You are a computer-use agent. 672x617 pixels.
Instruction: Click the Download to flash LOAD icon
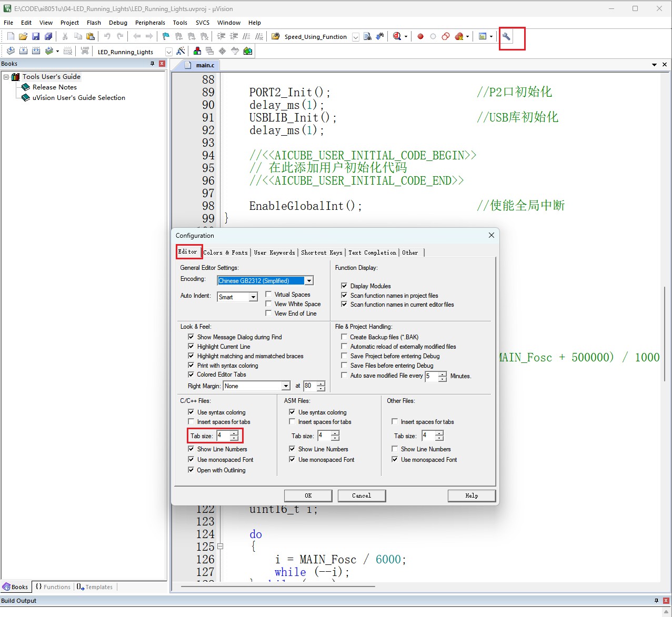tap(85, 51)
